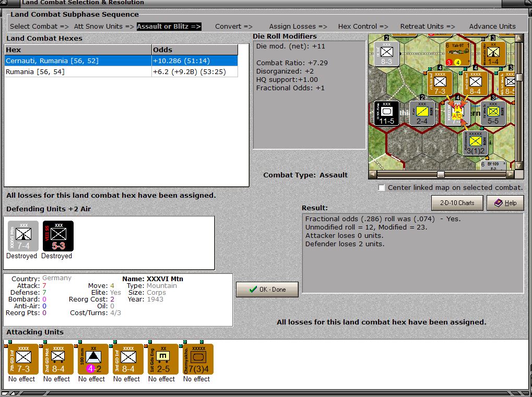Click 'Unmodified roll = 12, Modified = 23.' result line
Screen dimensions: 532x397
tap(366, 227)
